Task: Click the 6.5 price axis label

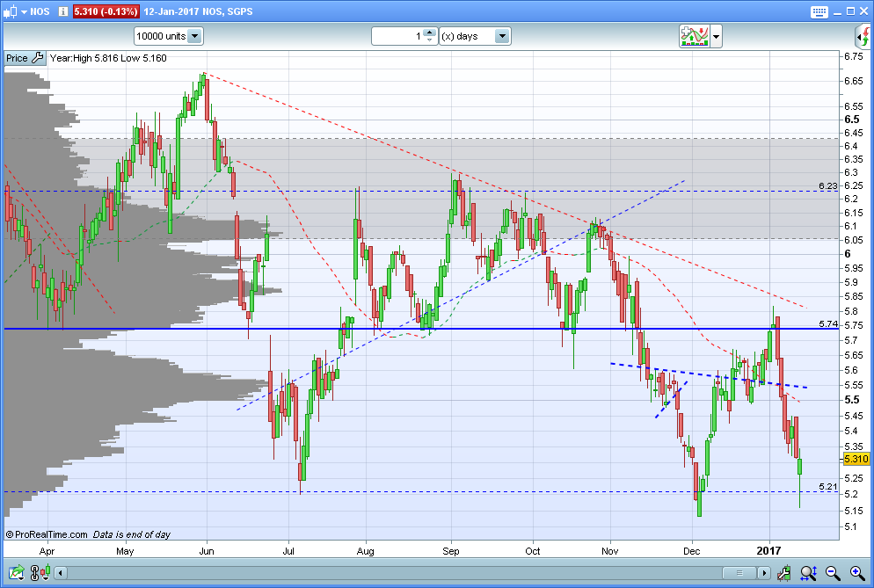Action: 851,120
